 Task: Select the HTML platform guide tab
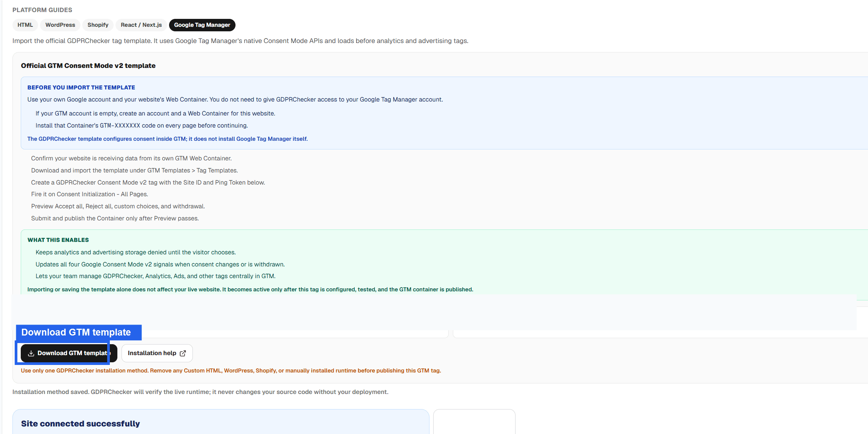(x=25, y=25)
